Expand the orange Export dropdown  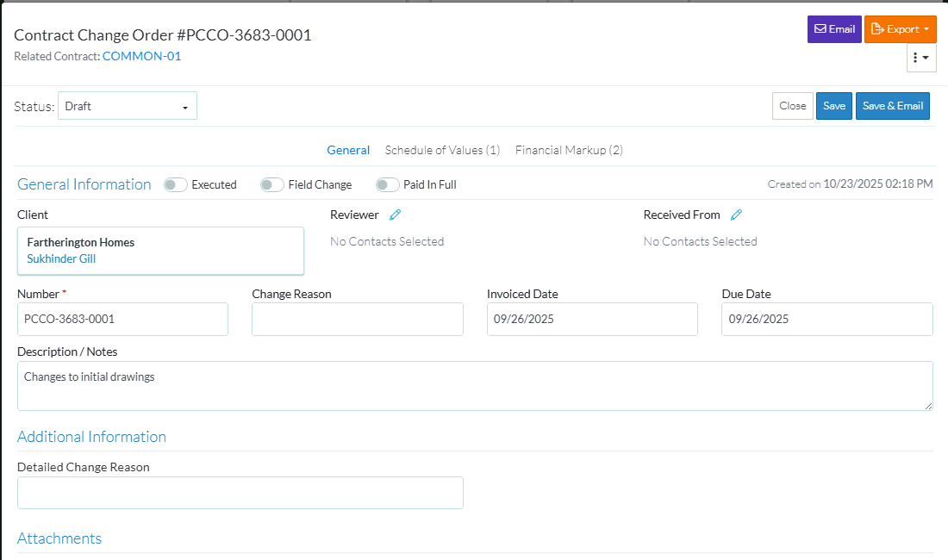pos(900,29)
